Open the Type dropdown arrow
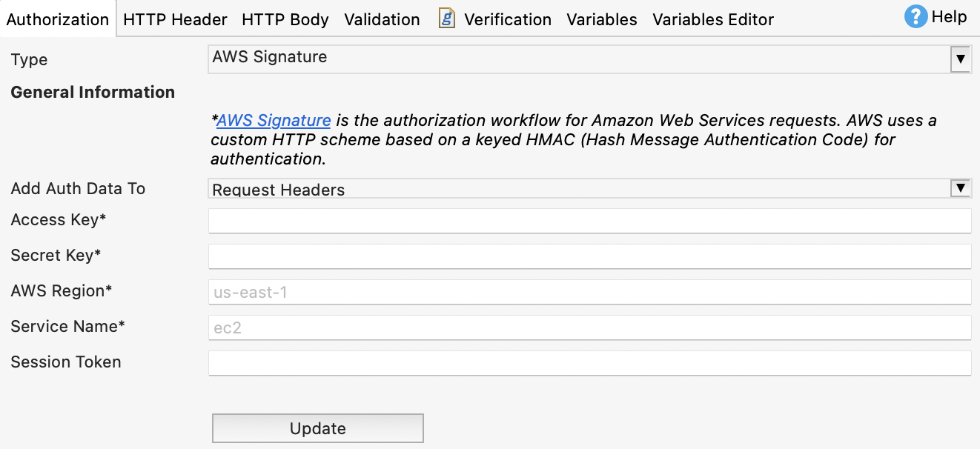 [x=960, y=59]
